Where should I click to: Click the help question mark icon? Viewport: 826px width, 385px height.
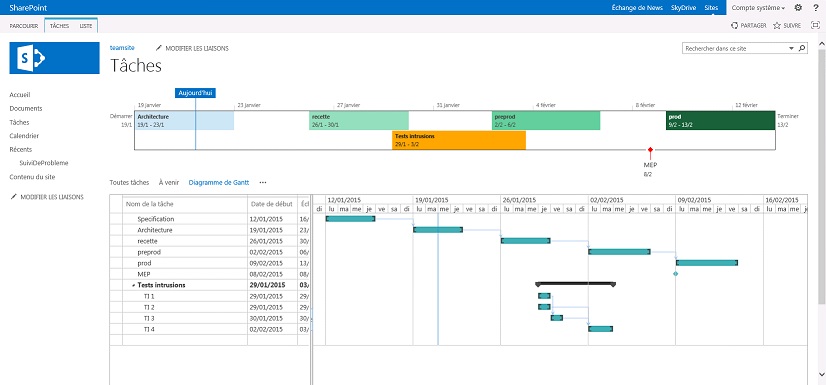click(x=816, y=7)
